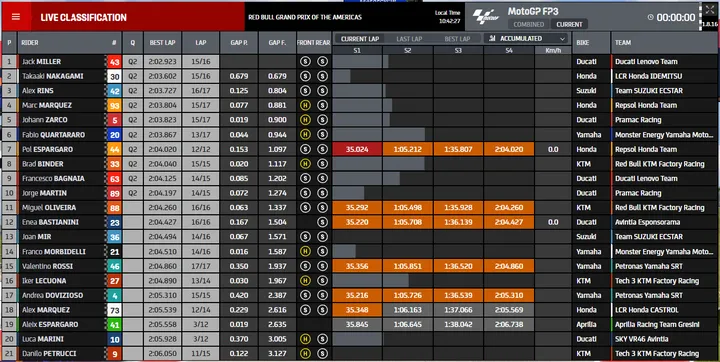
Task: Click team name LCR Honda IDEMITSU
Action: click(648, 76)
